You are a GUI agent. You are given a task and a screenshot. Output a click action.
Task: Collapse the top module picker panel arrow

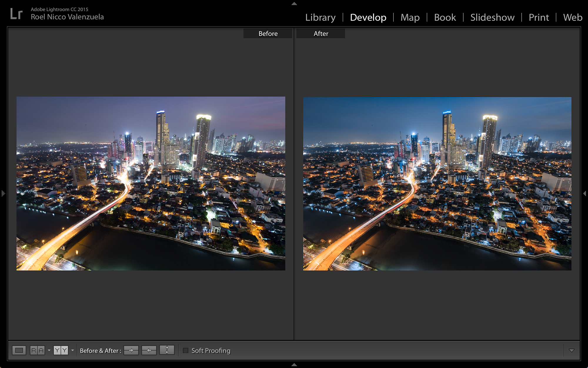click(x=294, y=4)
